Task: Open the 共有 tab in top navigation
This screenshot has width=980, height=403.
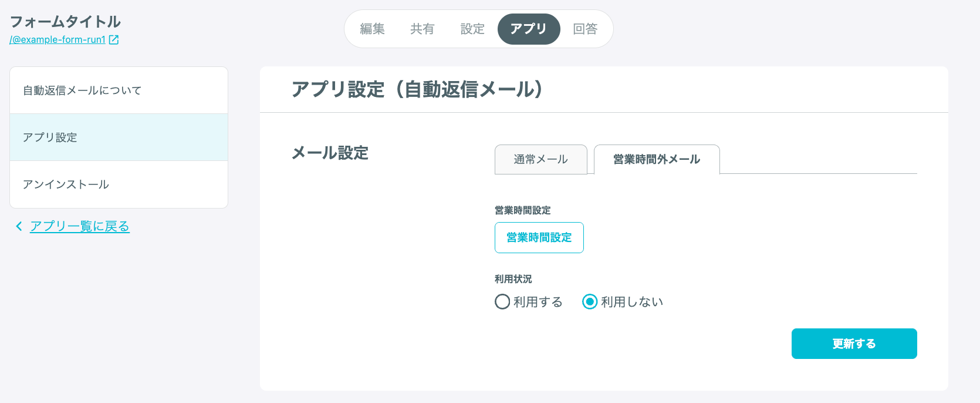Action: click(422, 29)
